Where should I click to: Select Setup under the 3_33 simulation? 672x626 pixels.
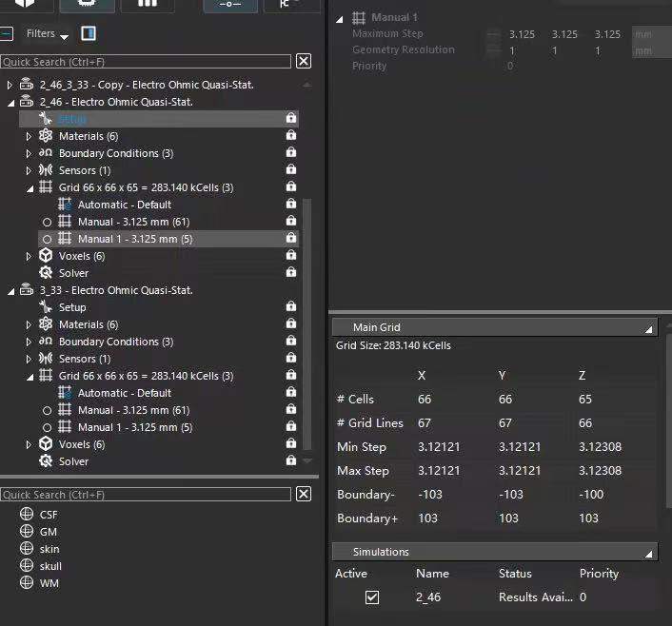[x=72, y=307]
